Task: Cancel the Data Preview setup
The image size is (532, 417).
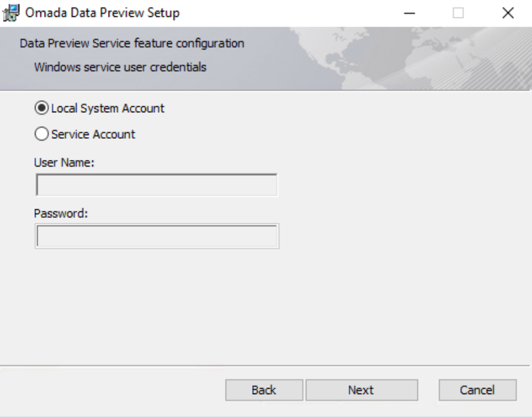Action: coord(478,390)
